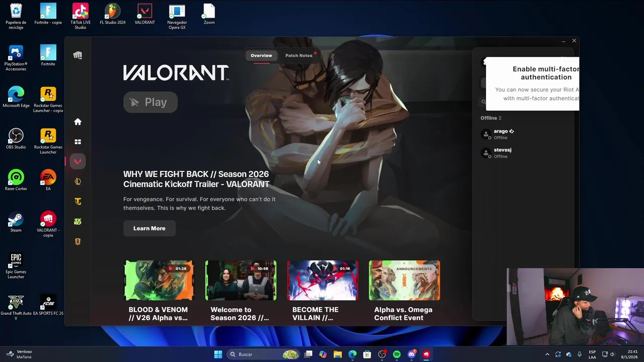Minimize the Riot Client window
Screen dimensions: 644x362
(x=563, y=41)
